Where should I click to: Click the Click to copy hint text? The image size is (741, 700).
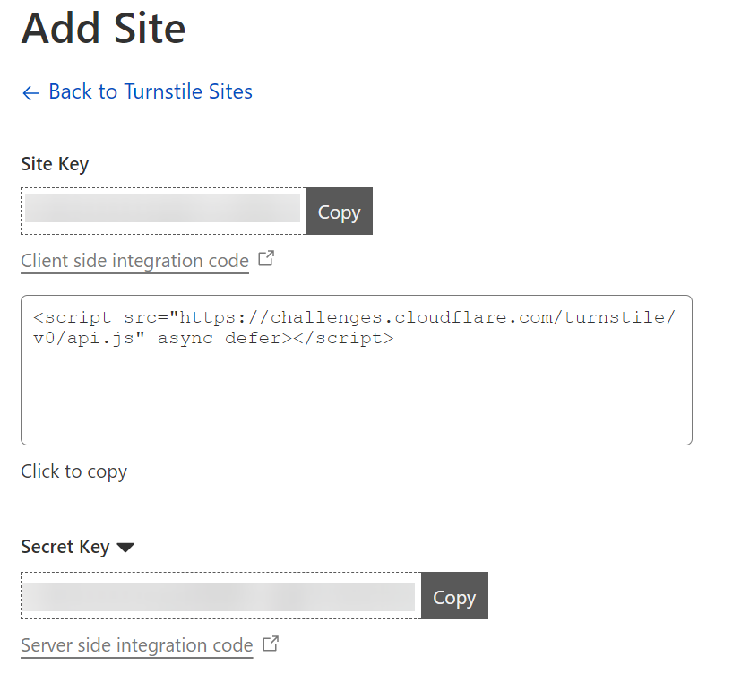coord(73,471)
